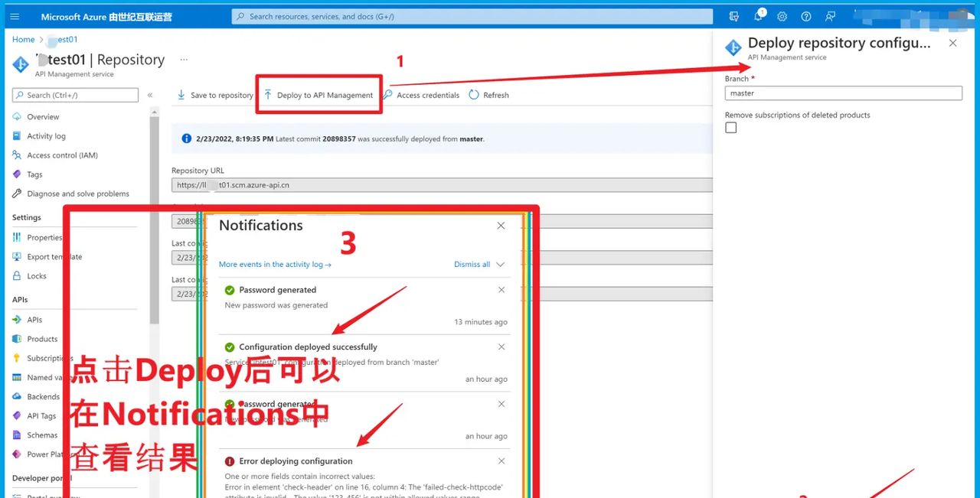Expand the Dismiss all dropdown chevron

pos(501,265)
